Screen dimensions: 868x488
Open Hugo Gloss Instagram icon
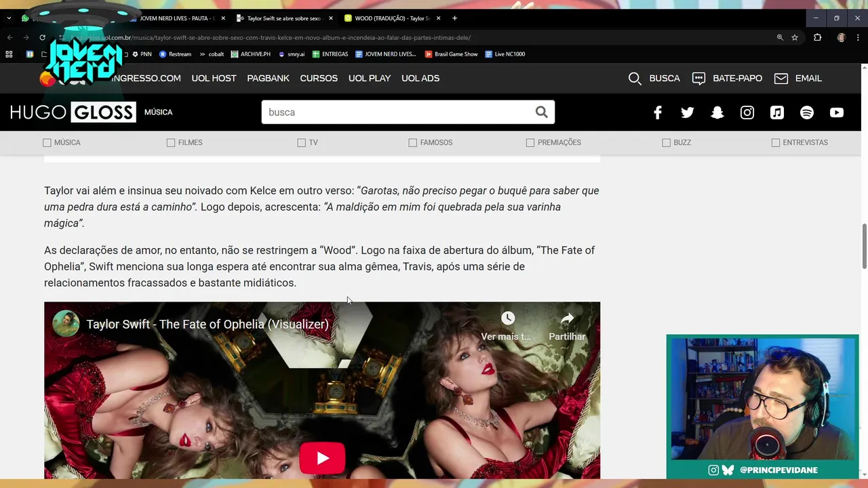[x=747, y=113]
